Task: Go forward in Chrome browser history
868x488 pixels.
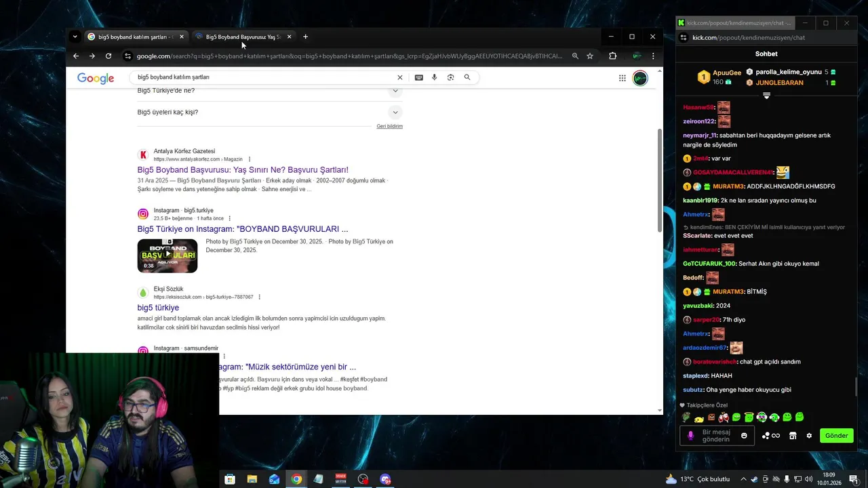Action: tap(92, 56)
